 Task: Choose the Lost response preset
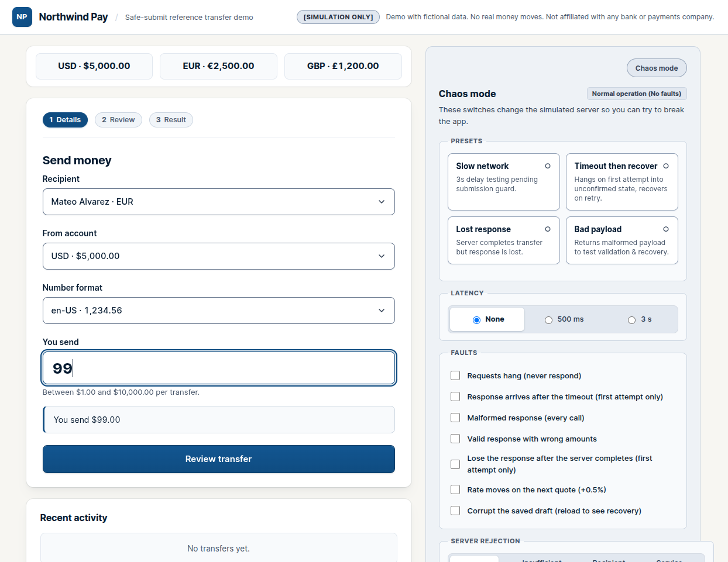[x=504, y=240]
